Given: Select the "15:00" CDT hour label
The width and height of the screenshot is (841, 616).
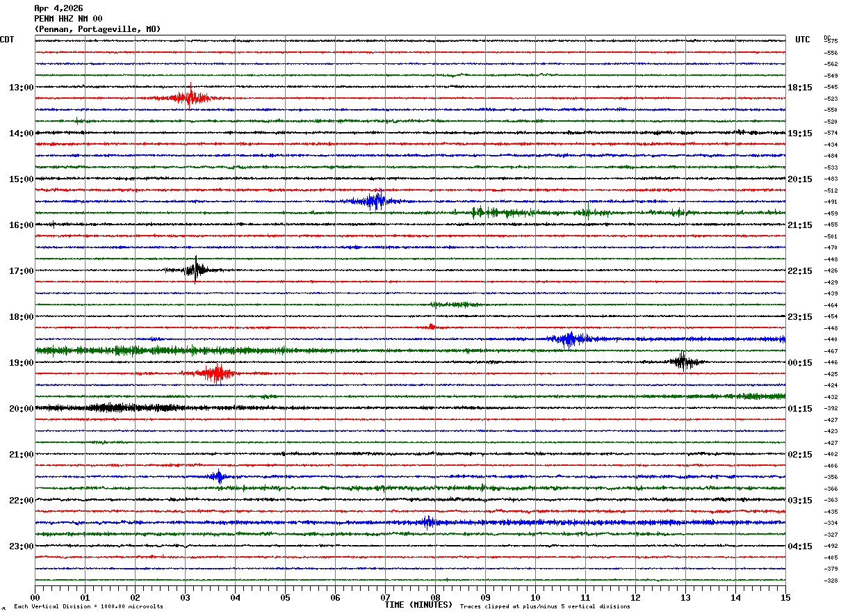Looking at the screenshot, I should (22, 179).
